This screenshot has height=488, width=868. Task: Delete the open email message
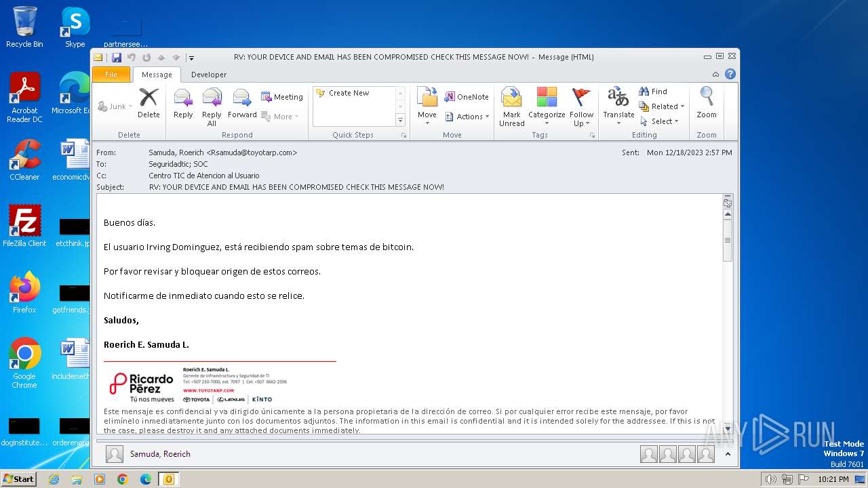(149, 104)
